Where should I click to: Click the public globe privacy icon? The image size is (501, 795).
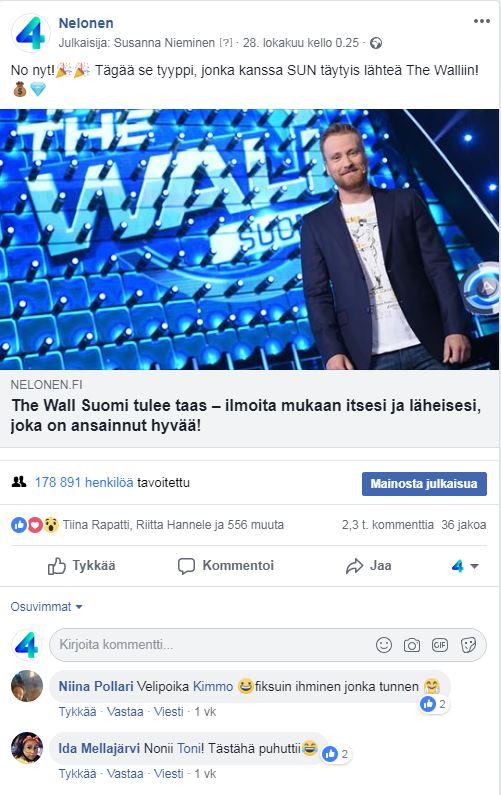click(376, 43)
